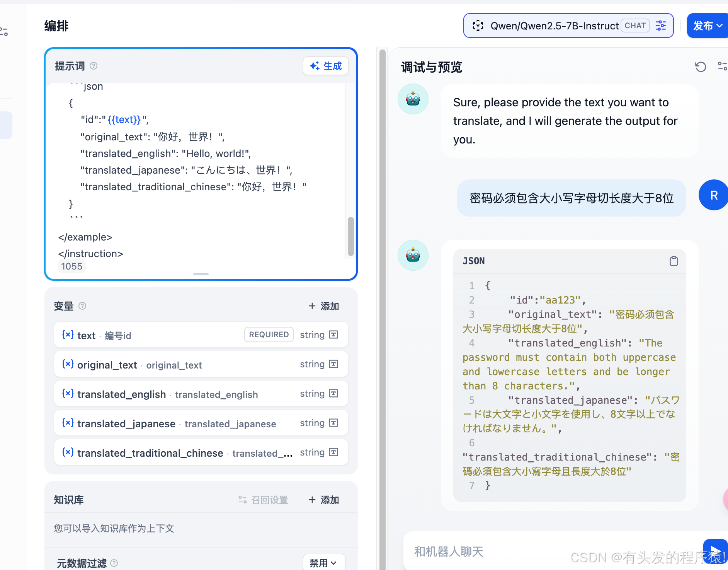728x570 pixels.
Task: Click the center panel divider scrollbar
Action: point(382,309)
